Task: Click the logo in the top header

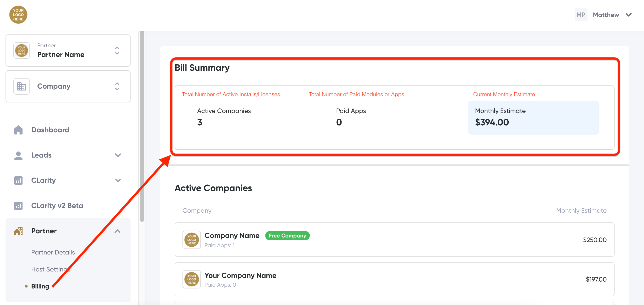Action: [18, 15]
